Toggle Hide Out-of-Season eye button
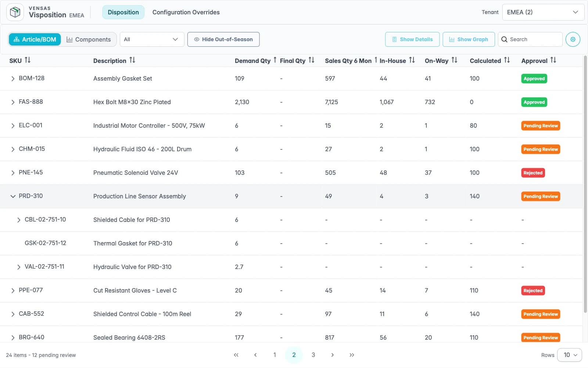588x368 pixels. click(223, 39)
